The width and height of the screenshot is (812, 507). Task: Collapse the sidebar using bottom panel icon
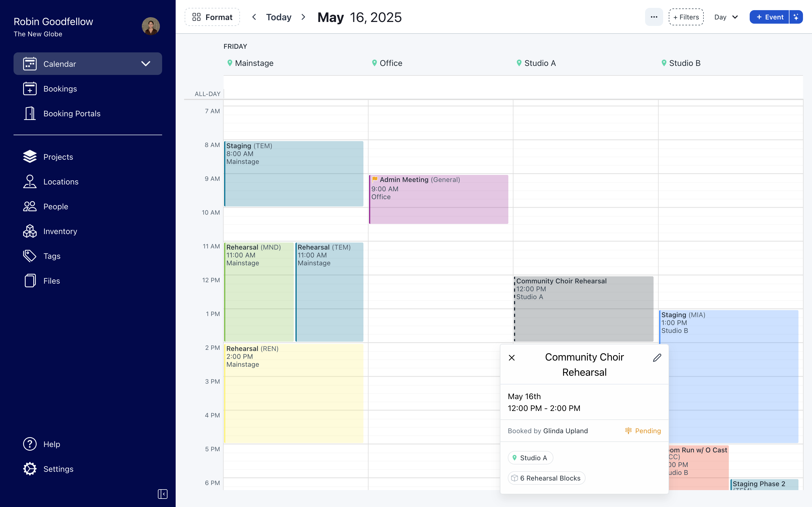[162, 494]
